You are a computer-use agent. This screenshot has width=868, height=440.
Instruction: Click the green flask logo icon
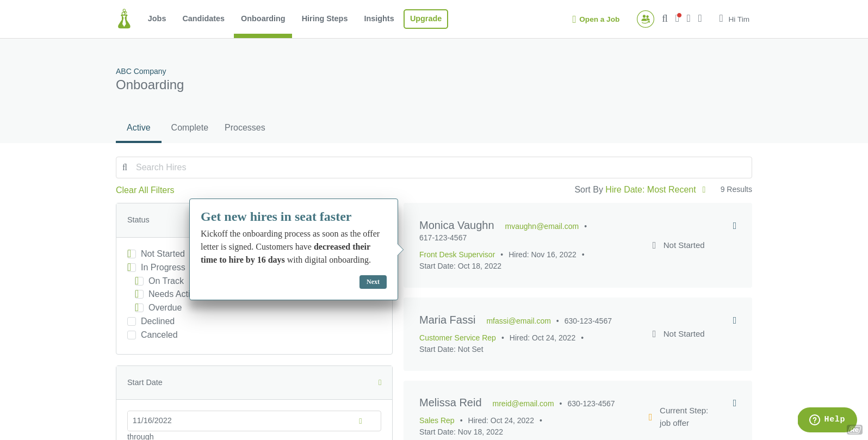click(x=124, y=19)
